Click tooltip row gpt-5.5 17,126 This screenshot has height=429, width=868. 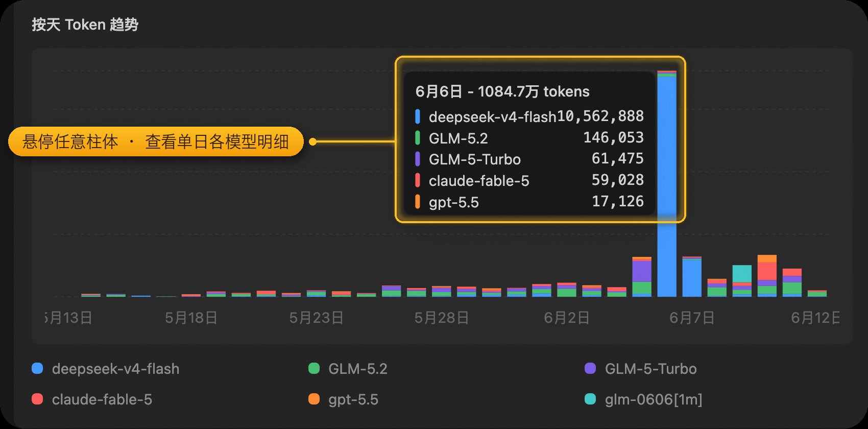click(x=529, y=202)
